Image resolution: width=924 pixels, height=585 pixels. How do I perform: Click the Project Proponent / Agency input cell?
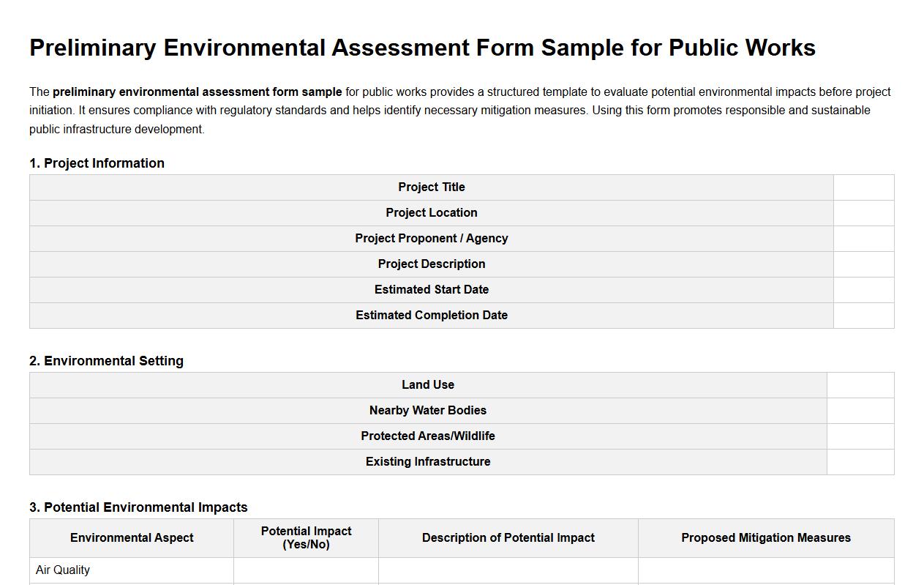point(863,238)
